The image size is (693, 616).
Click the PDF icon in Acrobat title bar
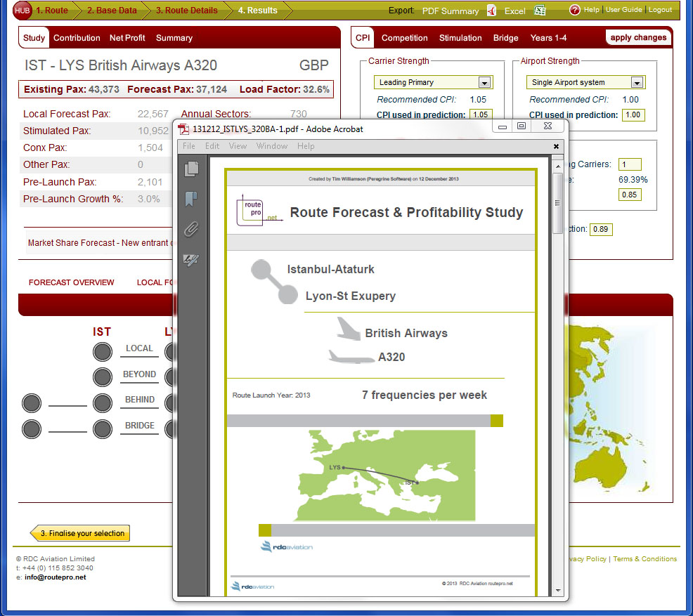coord(183,129)
